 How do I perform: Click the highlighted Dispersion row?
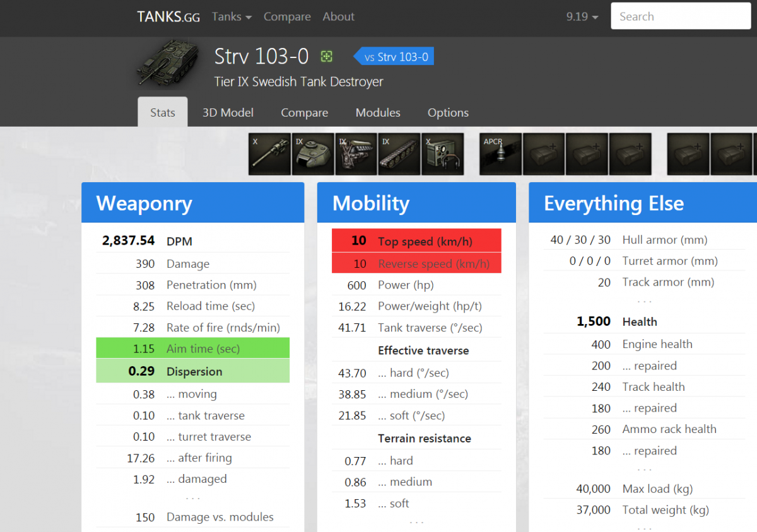point(193,371)
